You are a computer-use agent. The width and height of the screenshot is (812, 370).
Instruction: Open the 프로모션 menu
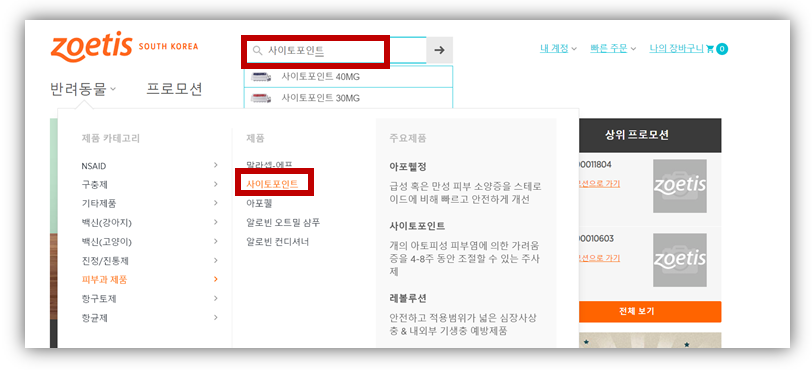(x=174, y=89)
